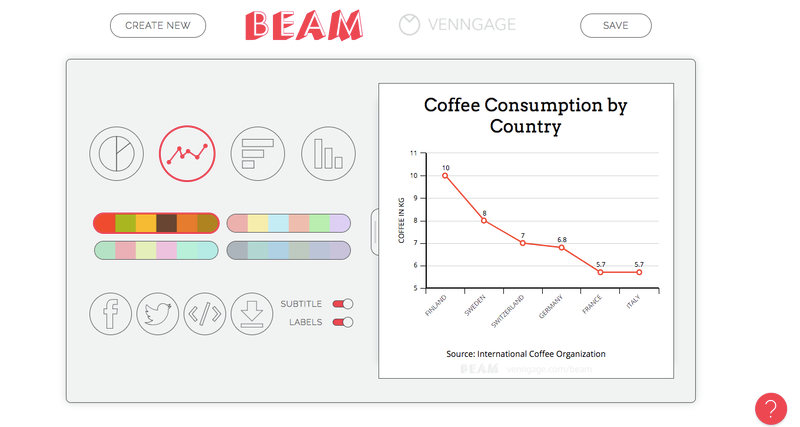
Task: Toggle the SUBTITLE switch
Action: click(x=343, y=304)
